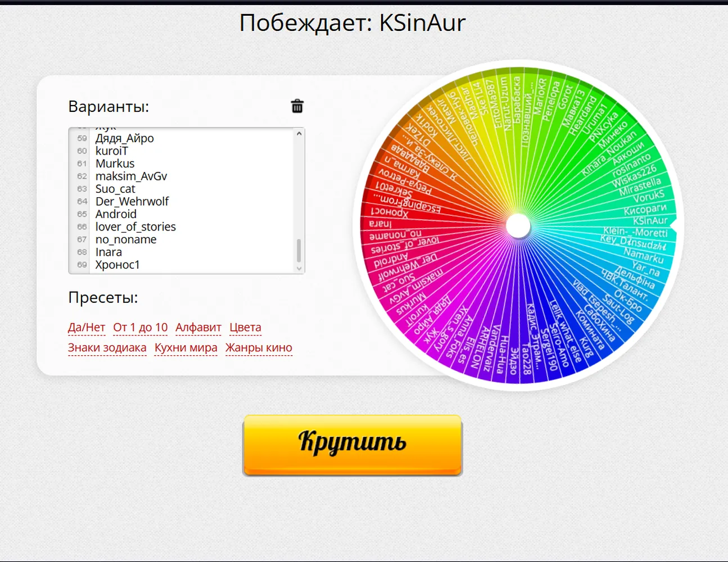Screen dimensions: 728x562
Task: Select the Да/Нет preset
Action: (87, 327)
